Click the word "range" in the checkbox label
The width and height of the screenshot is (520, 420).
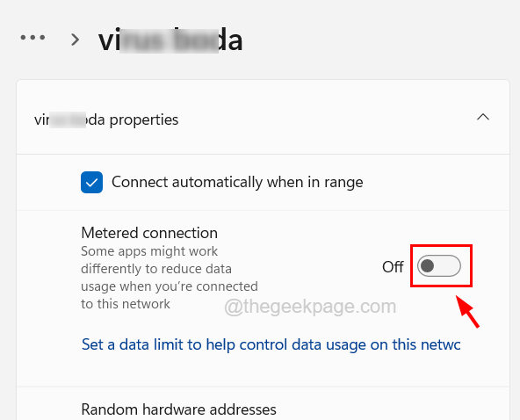[x=343, y=183]
